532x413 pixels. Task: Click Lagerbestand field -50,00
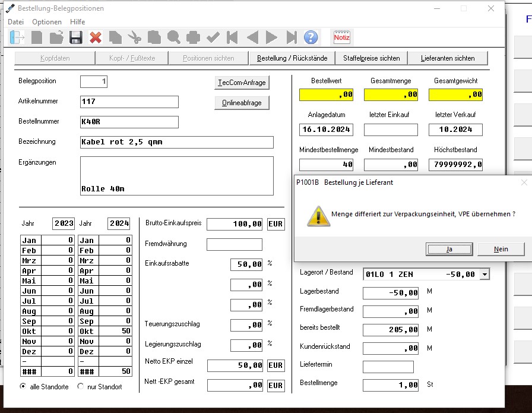pyautogui.click(x=391, y=293)
